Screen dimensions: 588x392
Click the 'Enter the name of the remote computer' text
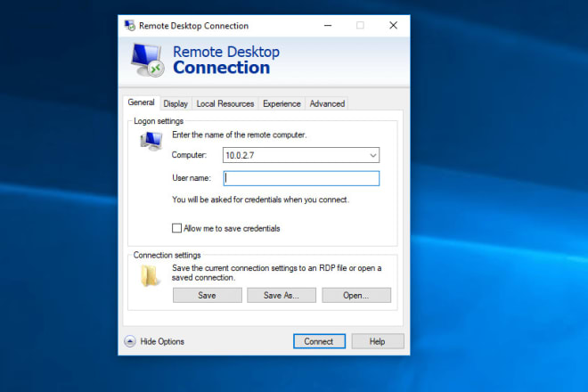240,135
